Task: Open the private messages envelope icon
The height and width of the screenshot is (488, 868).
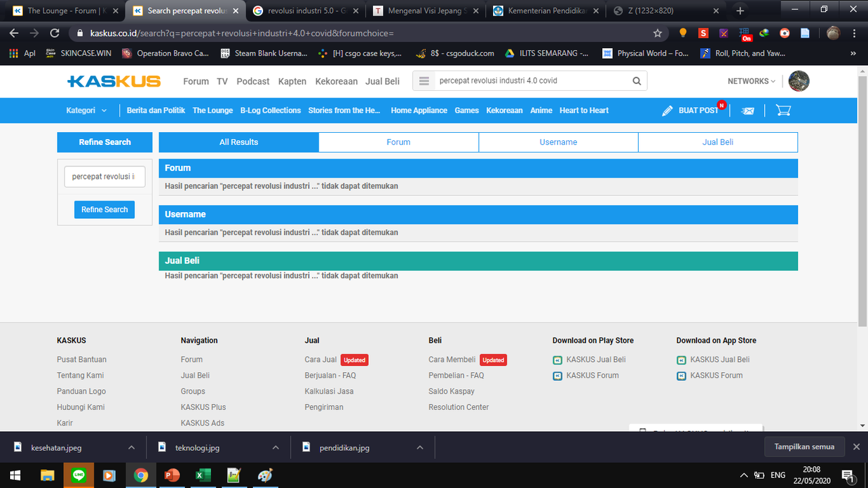Action: point(748,110)
